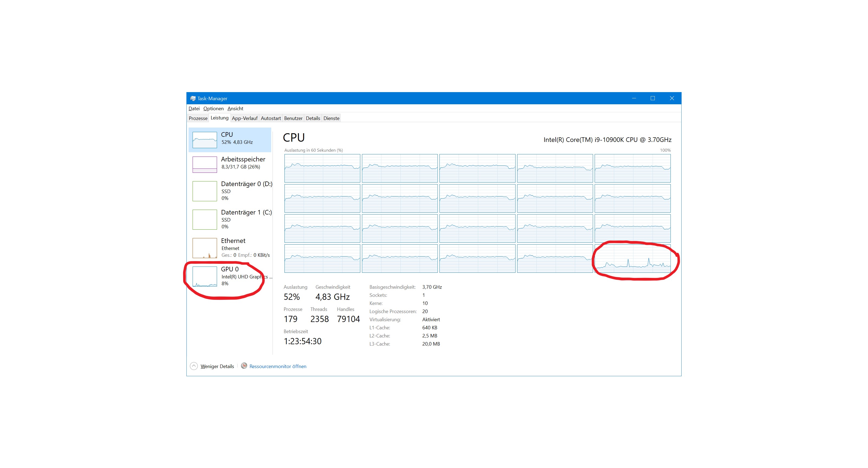Click the Handles count 79104
Viewport: 868px width, 468px height.
(348, 319)
